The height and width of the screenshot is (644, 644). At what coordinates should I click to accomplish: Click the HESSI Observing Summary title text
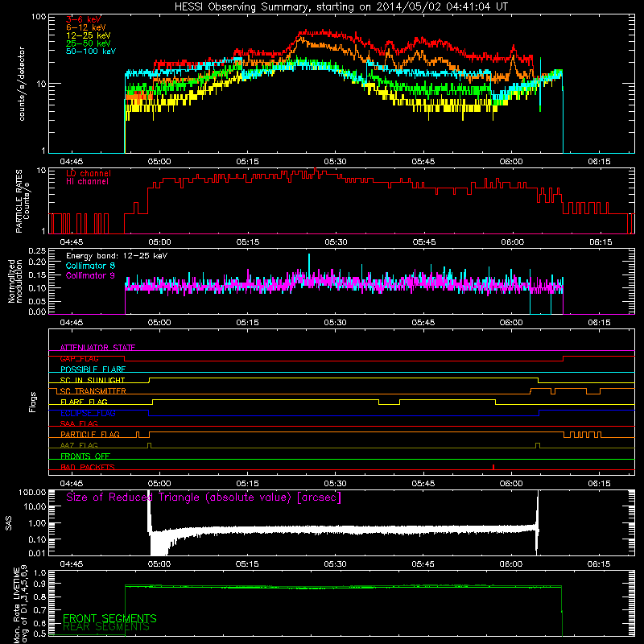[x=341, y=7]
